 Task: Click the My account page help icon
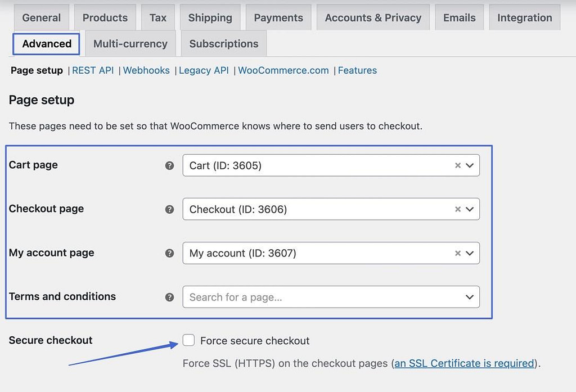(x=169, y=253)
